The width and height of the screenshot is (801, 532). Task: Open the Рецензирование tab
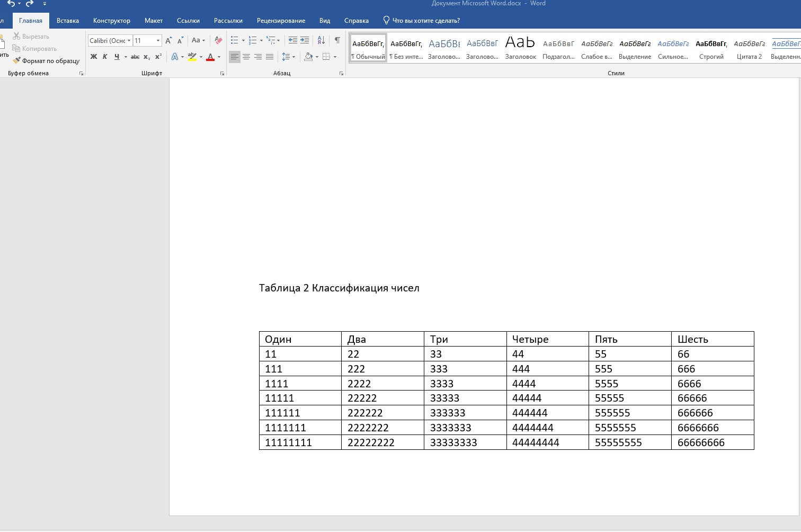pos(281,21)
